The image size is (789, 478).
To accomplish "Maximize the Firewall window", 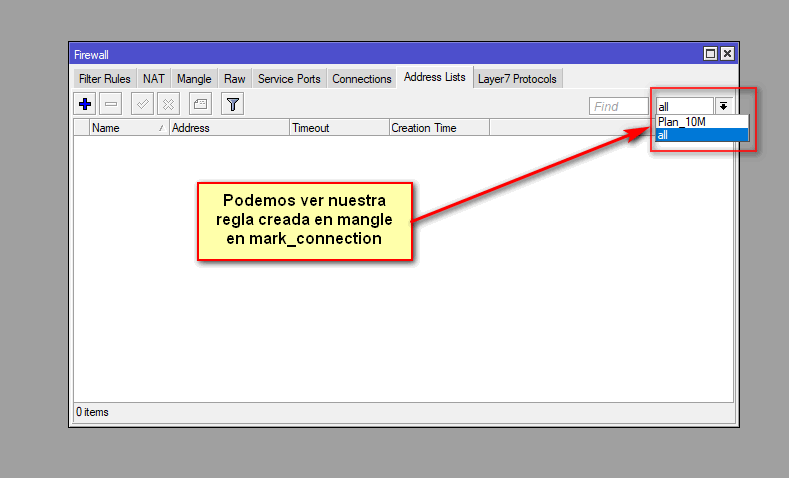I will click(710, 54).
